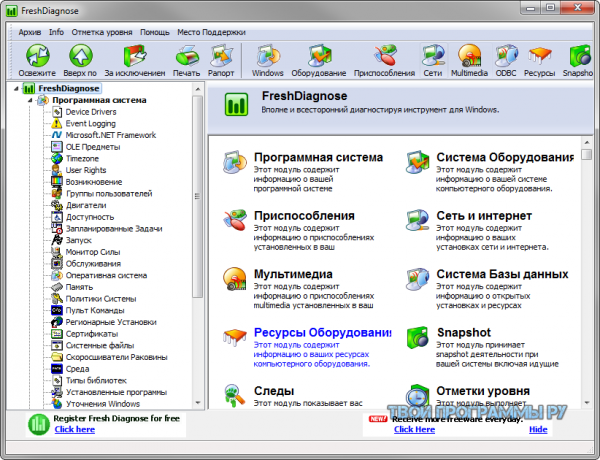Click the green Register Fresh Diagnose icon

(x=39, y=424)
